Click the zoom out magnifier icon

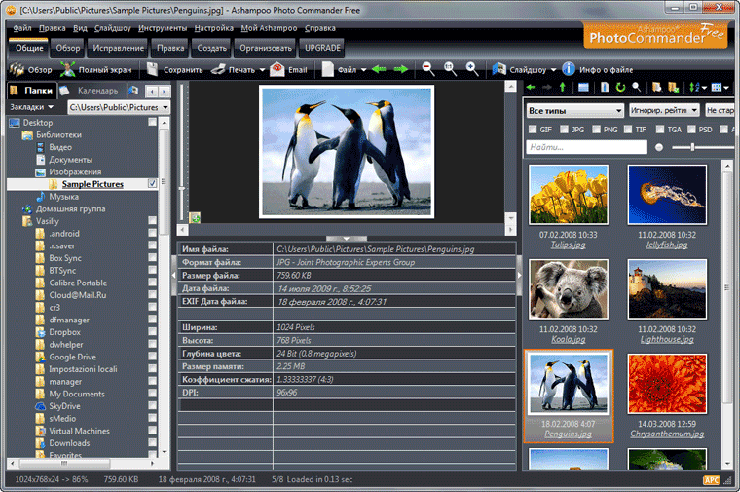click(428, 69)
